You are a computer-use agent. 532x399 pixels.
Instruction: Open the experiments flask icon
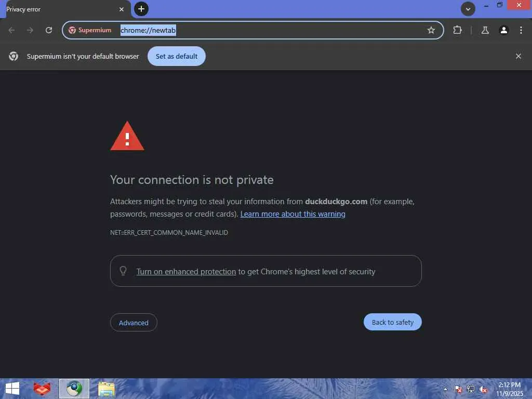tap(485, 30)
